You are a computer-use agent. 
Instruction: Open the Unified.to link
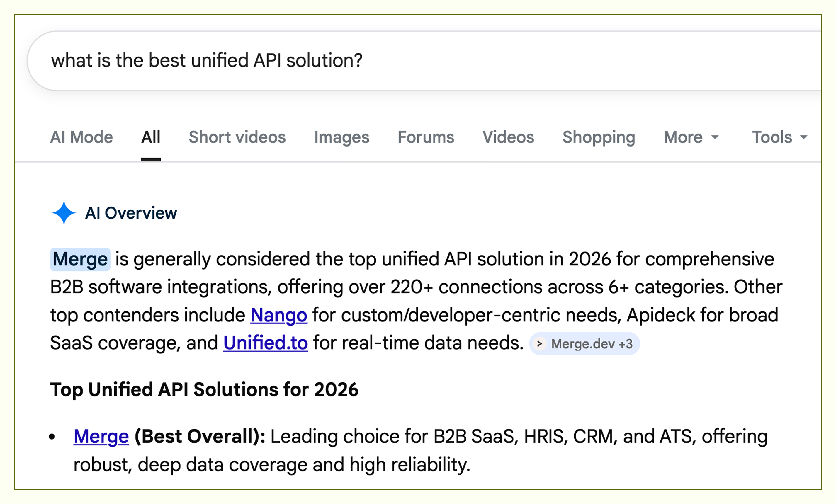pyautogui.click(x=265, y=343)
